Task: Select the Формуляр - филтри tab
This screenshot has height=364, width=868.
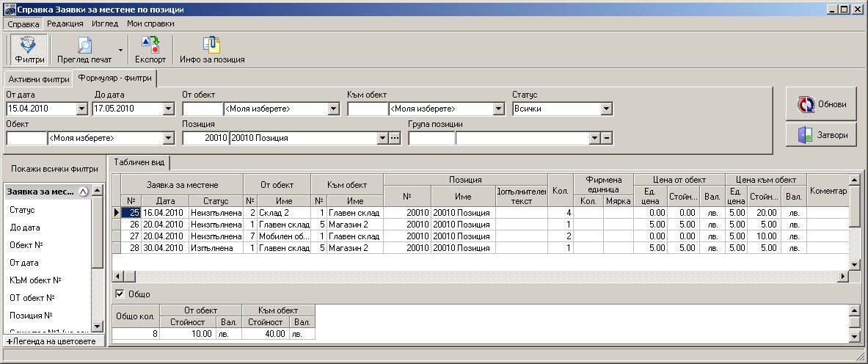Action: coord(114,78)
